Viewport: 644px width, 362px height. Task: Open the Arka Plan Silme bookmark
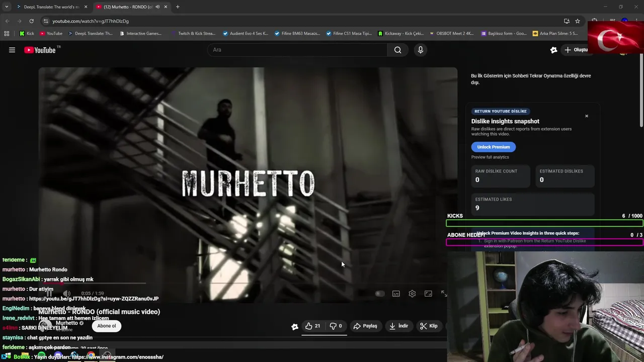[555, 34]
